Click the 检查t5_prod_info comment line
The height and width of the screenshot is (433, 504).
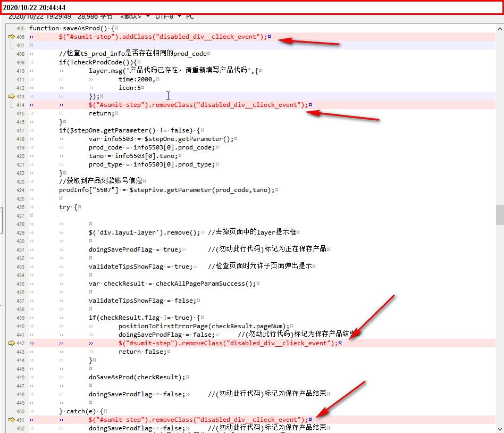[x=135, y=53]
